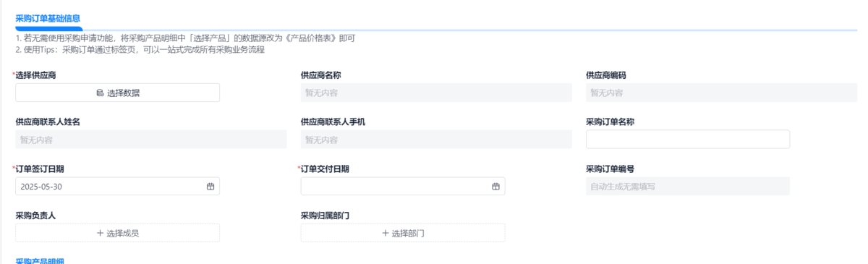The image size is (868, 264).
Task: Click the 采购订单编号 auto-generated field
Action: point(688,186)
